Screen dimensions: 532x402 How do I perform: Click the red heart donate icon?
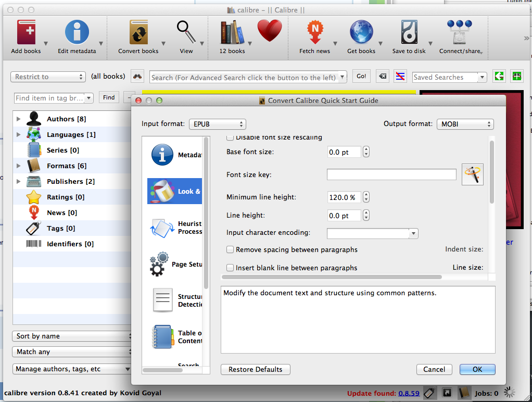(270, 31)
